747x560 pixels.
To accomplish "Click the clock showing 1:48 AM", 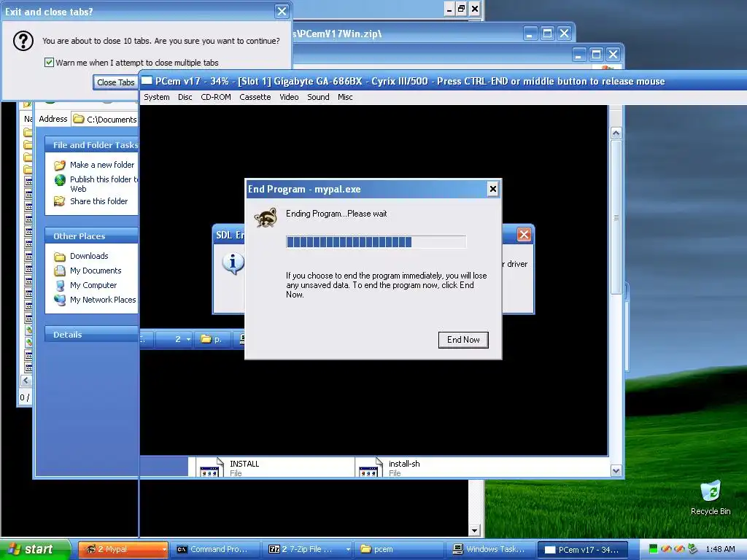I will click(720, 549).
